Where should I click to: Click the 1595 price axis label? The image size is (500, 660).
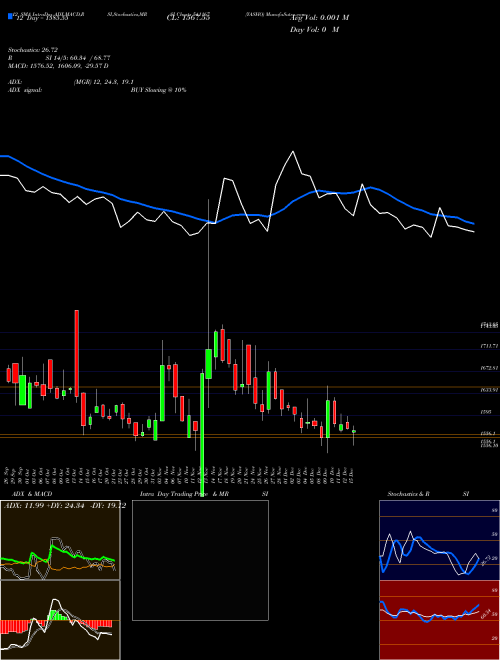click(x=486, y=412)
